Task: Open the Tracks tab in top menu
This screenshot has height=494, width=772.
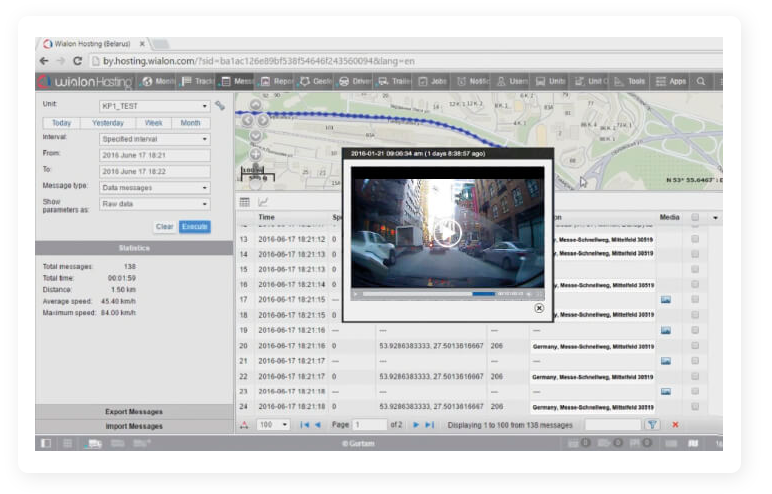Action: tap(196, 82)
